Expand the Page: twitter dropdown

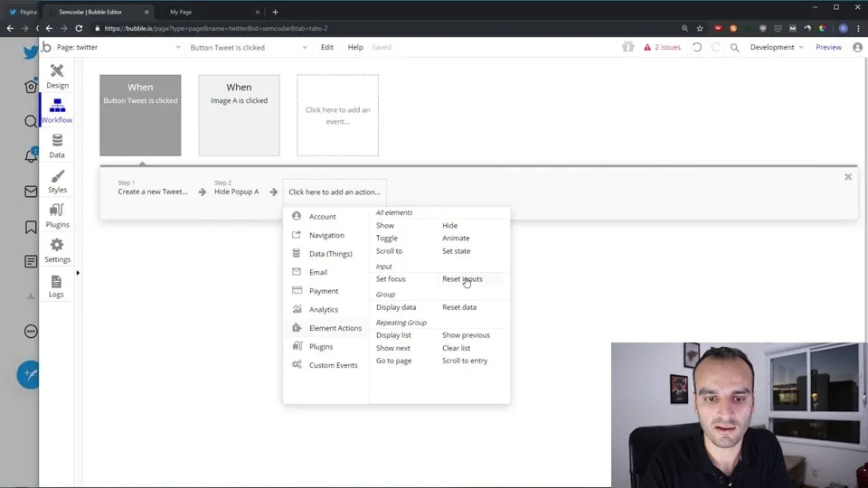pos(118,47)
